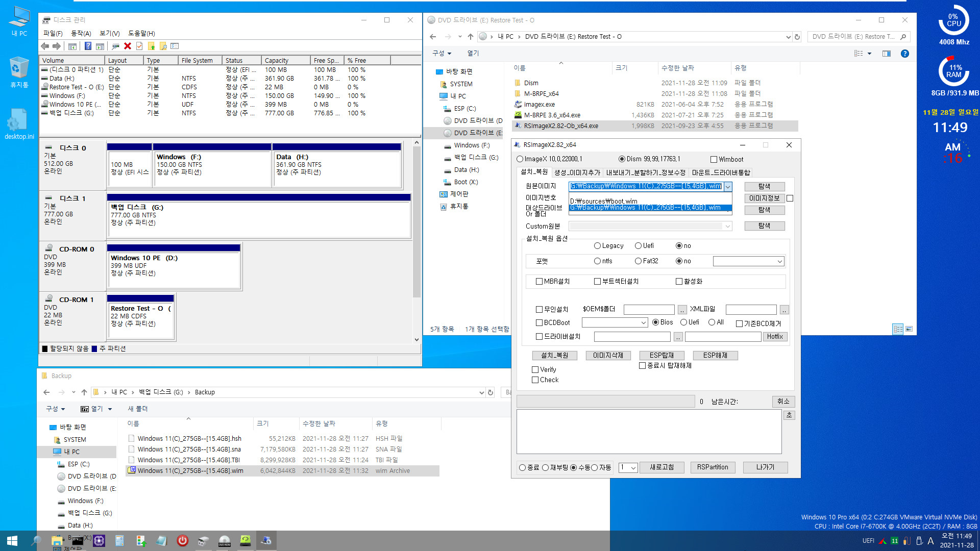Select the Legacy radio option
980x551 pixels.
click(x=597, y=246)
